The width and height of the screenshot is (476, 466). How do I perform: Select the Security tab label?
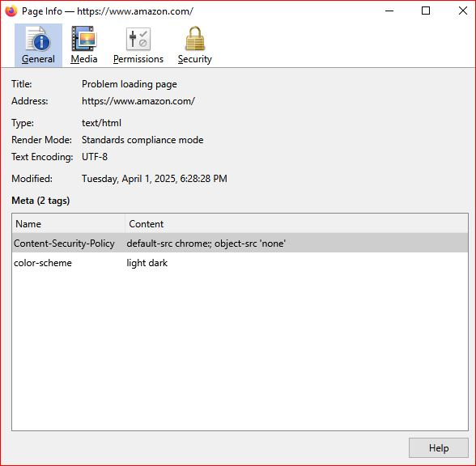click(x=194, y=59)
